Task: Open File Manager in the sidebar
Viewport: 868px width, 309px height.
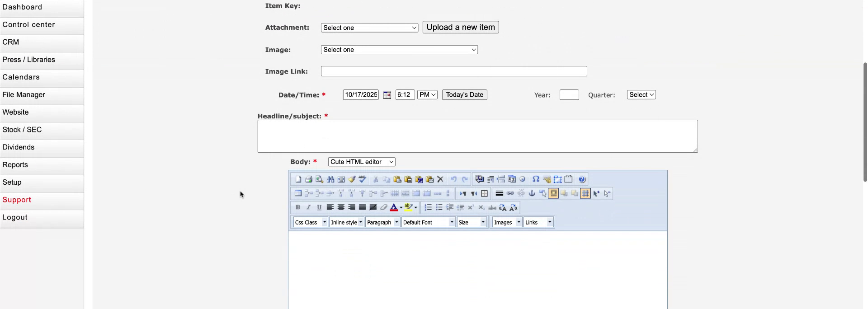Action: 42,95
